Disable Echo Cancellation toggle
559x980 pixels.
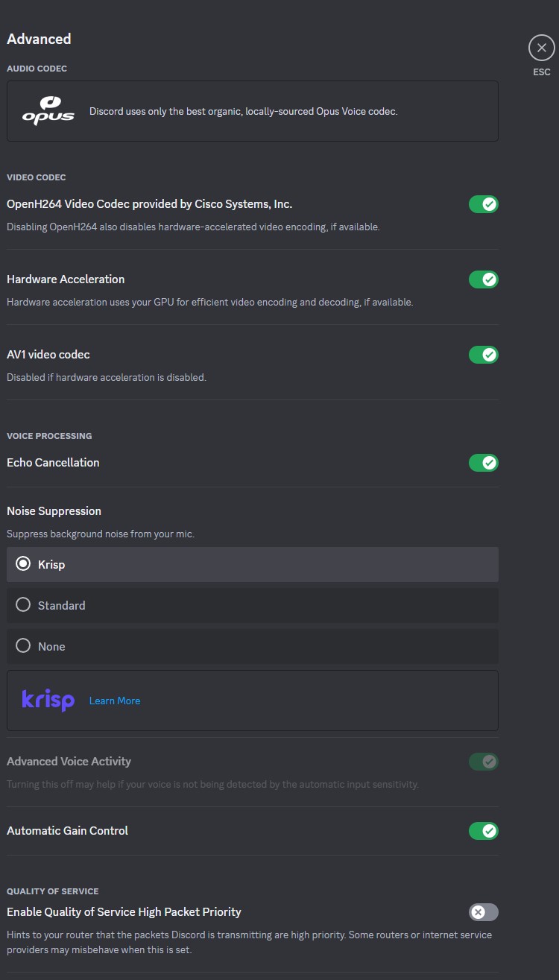tap(483, 463)
